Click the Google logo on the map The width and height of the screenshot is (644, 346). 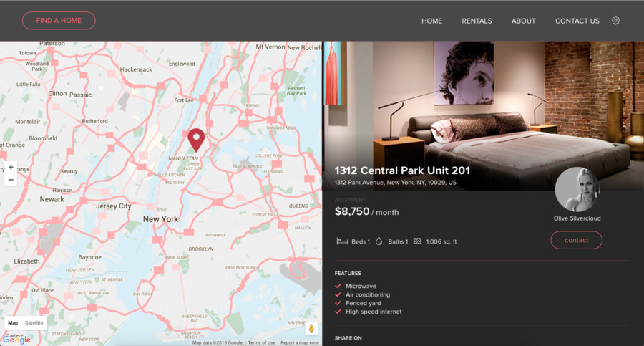coord(16,339)
